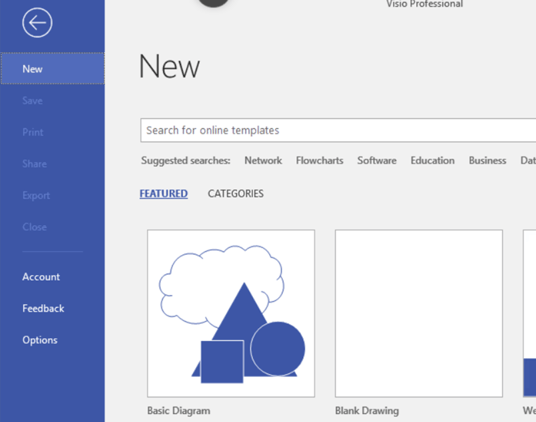Screen dimensions: 536x422
Task: Click the Save menu entry
Action: pos(32,100)
